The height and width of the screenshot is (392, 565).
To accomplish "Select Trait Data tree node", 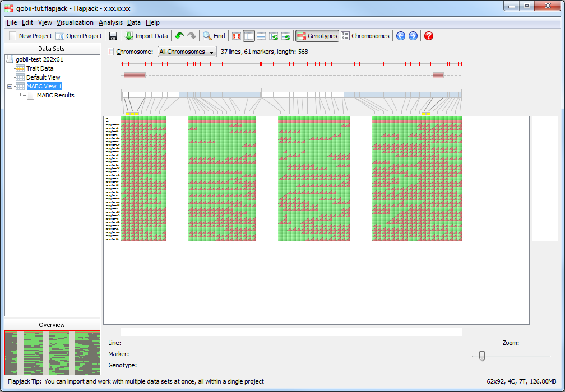I will (40, 68).
